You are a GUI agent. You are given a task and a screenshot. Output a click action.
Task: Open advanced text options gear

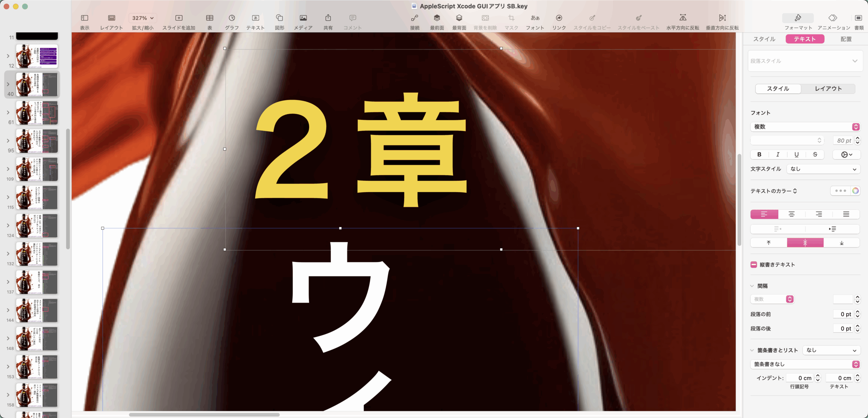(846, 155)
